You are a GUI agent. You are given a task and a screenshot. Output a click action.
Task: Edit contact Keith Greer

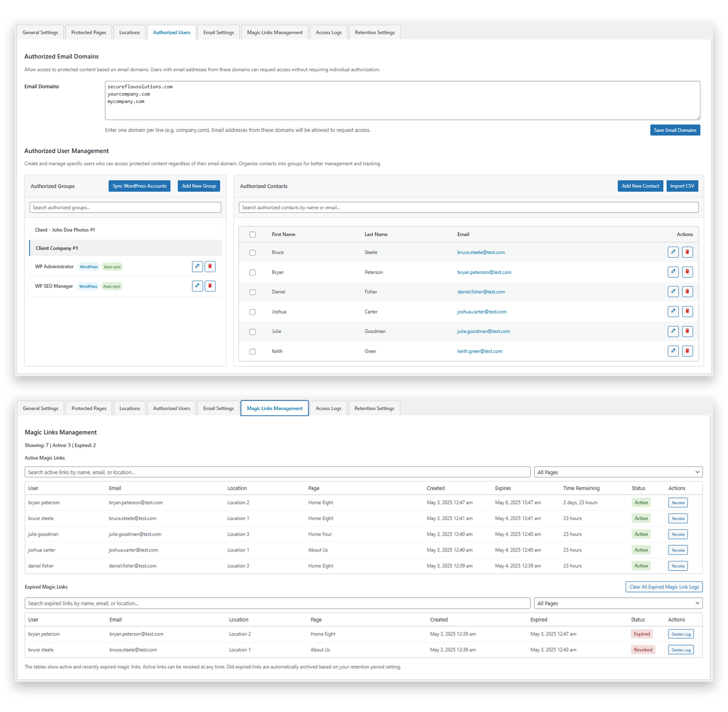click(x=673, y=351)
